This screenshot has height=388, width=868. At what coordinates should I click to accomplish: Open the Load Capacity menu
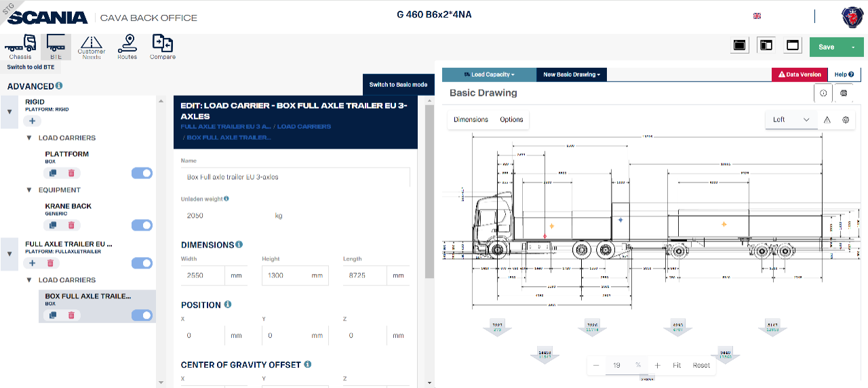point(489,75)
